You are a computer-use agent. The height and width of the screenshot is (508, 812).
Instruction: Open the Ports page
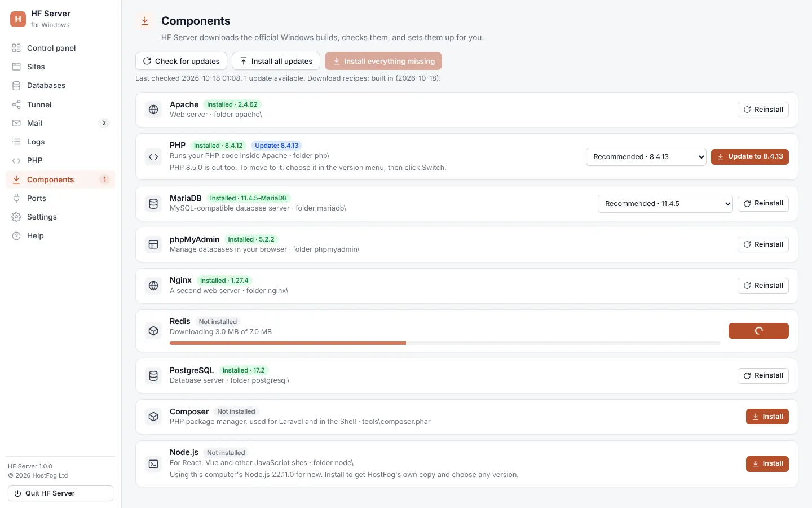point(60,198)
